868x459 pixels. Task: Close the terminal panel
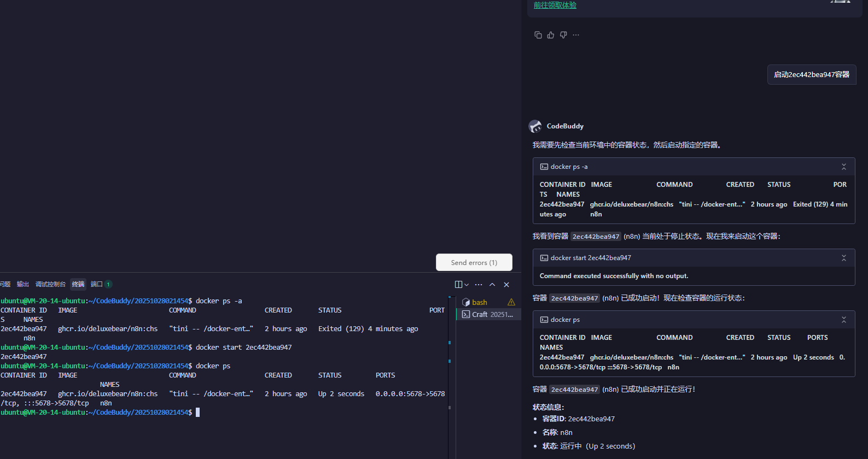point(506,284)
